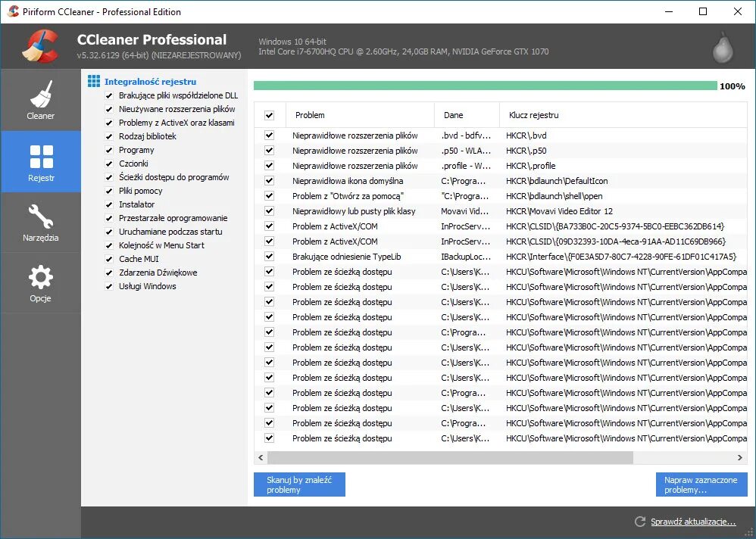Uncheck Brakujące pliki współdzielone DLL

pos(109,95)
